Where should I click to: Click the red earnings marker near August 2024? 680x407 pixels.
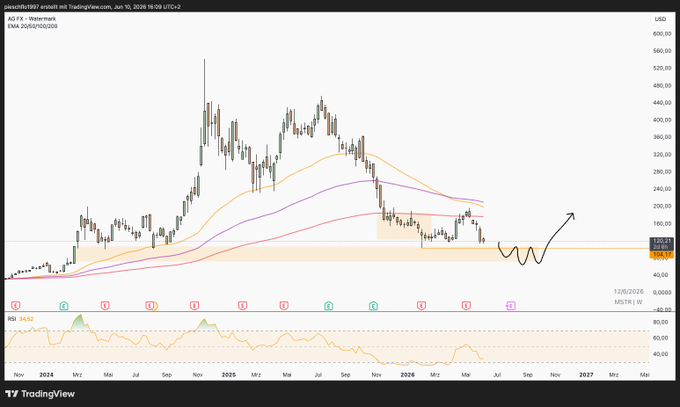[x=149, y=306]
